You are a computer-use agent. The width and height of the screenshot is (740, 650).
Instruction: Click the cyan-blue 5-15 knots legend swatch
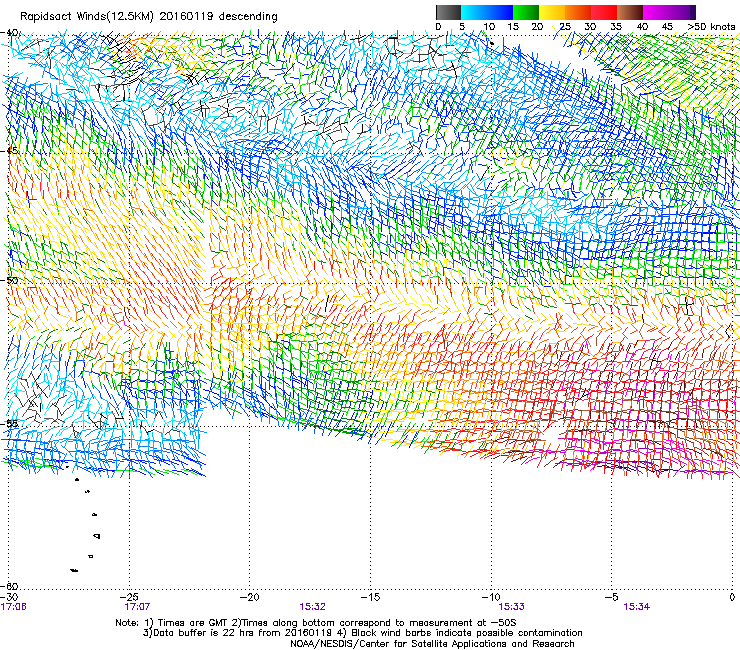(487, 12)
